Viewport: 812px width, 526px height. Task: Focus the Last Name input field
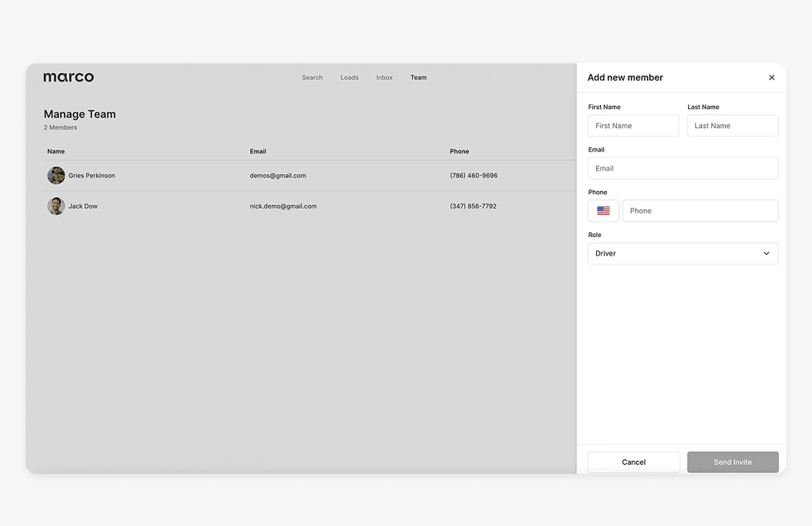pyautogui.click(x=733, y=126)
